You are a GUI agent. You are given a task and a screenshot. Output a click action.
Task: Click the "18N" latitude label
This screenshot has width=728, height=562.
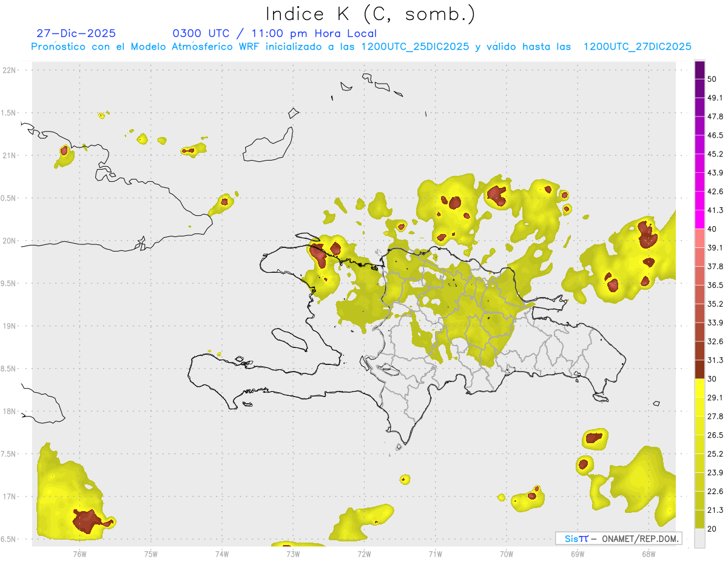coord(10,412)
